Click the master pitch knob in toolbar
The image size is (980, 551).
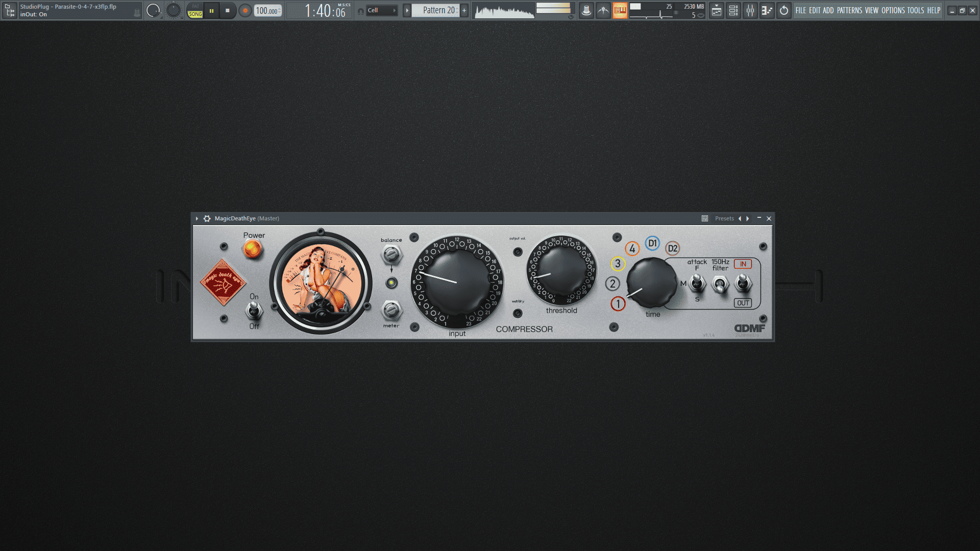pos(174,10)
